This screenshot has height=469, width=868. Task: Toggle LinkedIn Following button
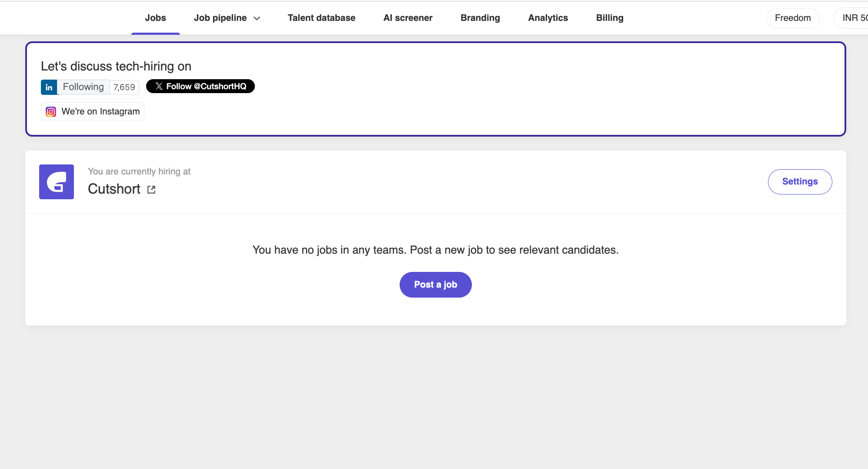pos(83,87)
